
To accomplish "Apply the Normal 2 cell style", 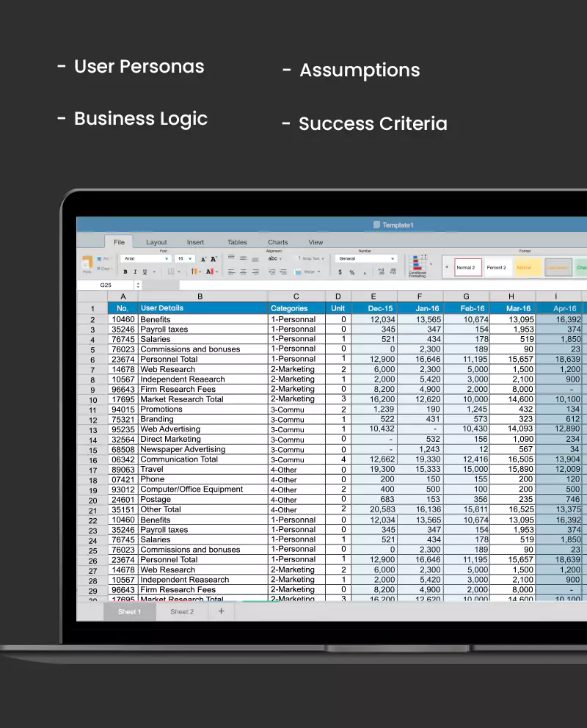I will click(x=468, y=267).
